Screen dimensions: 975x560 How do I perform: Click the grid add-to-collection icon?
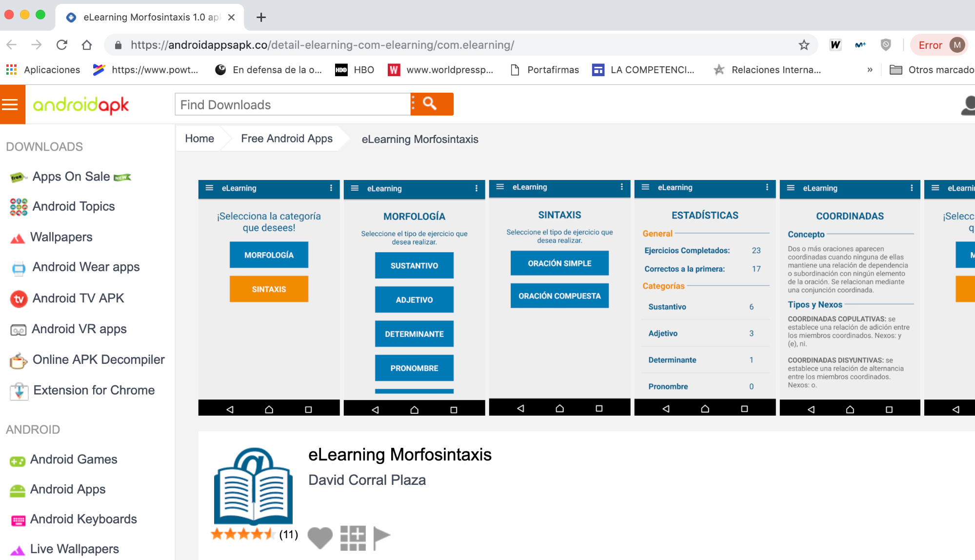pyautogui.click(x=353, y=538)
